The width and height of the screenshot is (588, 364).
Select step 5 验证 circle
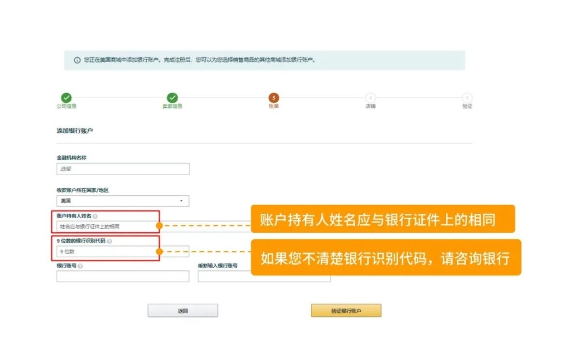pyautogui.click(x=467, y=98)
